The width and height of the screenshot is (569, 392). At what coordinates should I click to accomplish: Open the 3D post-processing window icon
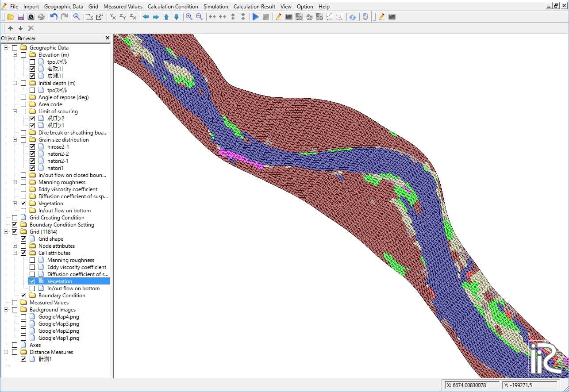point(319,17)
